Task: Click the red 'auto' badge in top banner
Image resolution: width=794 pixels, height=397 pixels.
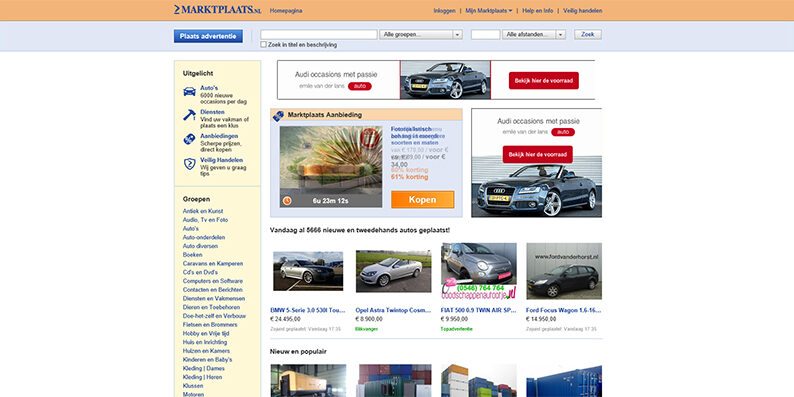Action: [x=360, y=86]
